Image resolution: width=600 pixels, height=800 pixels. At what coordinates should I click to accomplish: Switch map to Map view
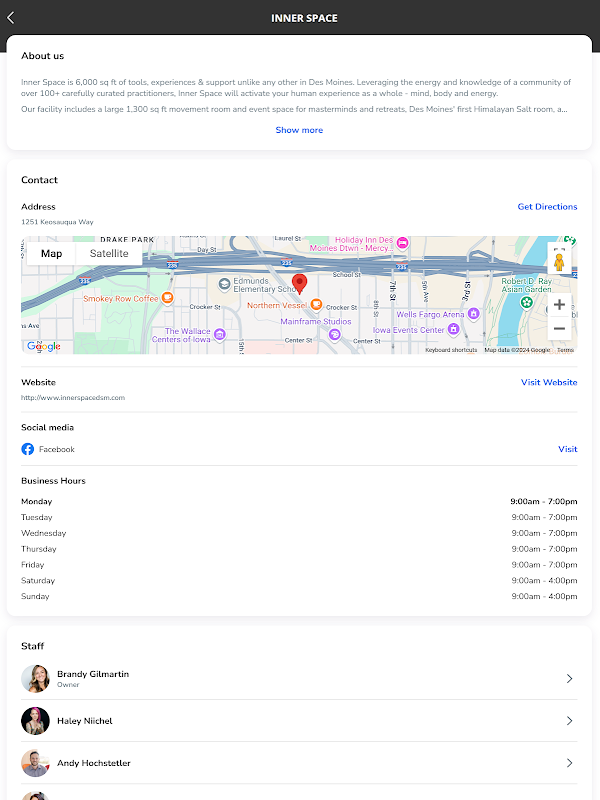tap(51, 254)
